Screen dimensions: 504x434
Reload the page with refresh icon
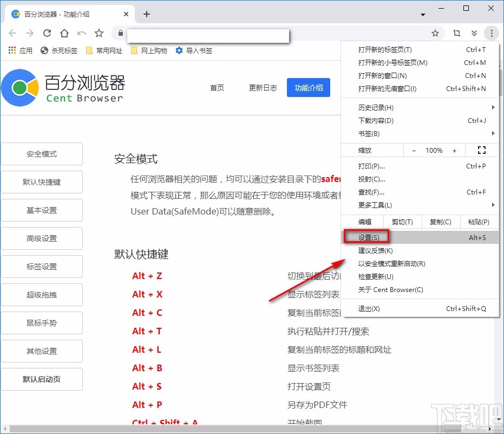click(x=47, y=33)
